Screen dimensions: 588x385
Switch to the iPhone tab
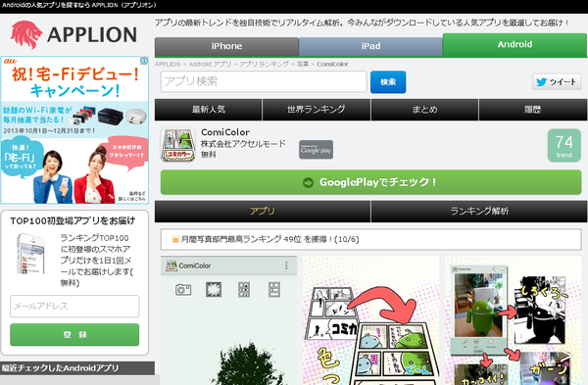point(226,46)
